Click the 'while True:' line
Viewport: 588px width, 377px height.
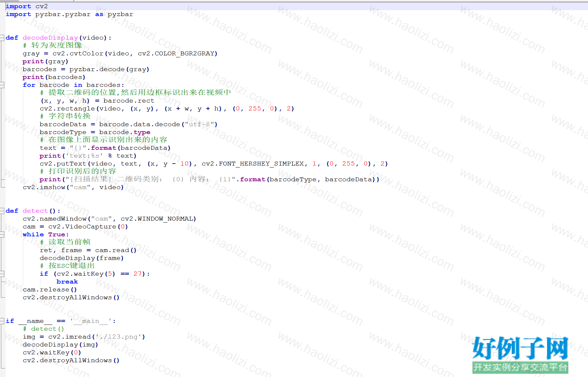(x=46, y=234)
